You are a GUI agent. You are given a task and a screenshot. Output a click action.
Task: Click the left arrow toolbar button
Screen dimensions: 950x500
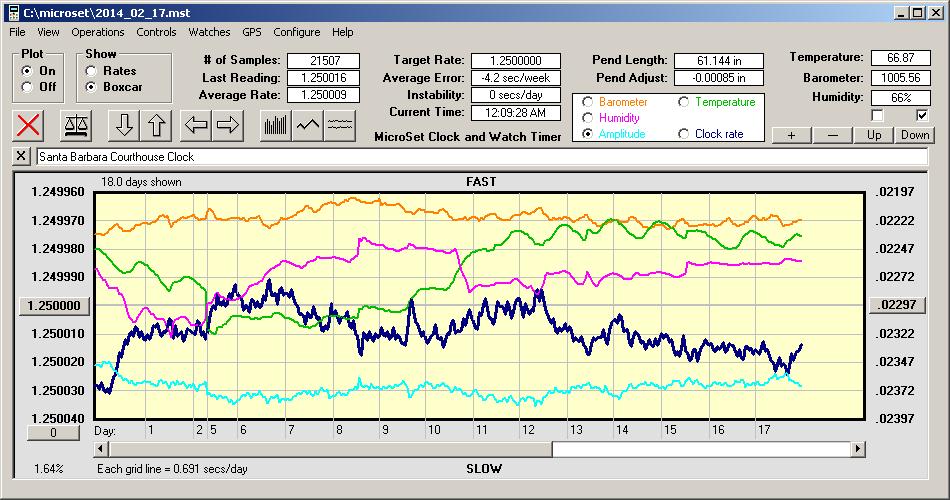[196, 125]
